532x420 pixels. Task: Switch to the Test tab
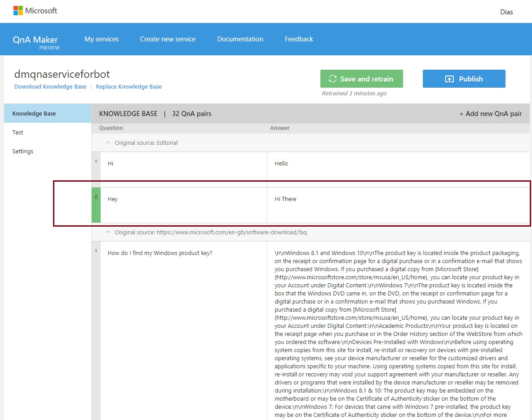click(x=18, y=132)
